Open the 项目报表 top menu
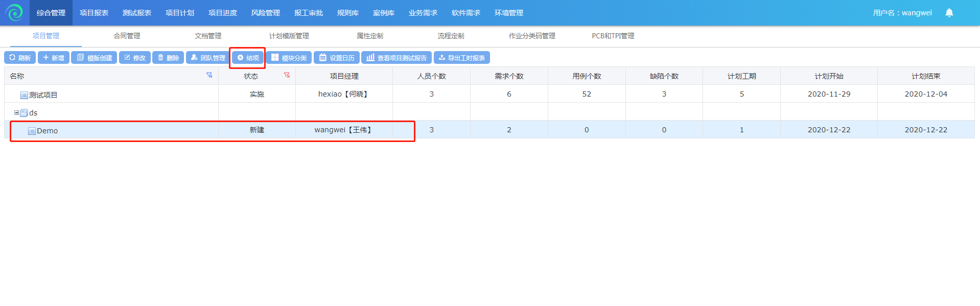The width and height of the screenshot is (980, 306). pyautogui.click(x=94, y=13)
